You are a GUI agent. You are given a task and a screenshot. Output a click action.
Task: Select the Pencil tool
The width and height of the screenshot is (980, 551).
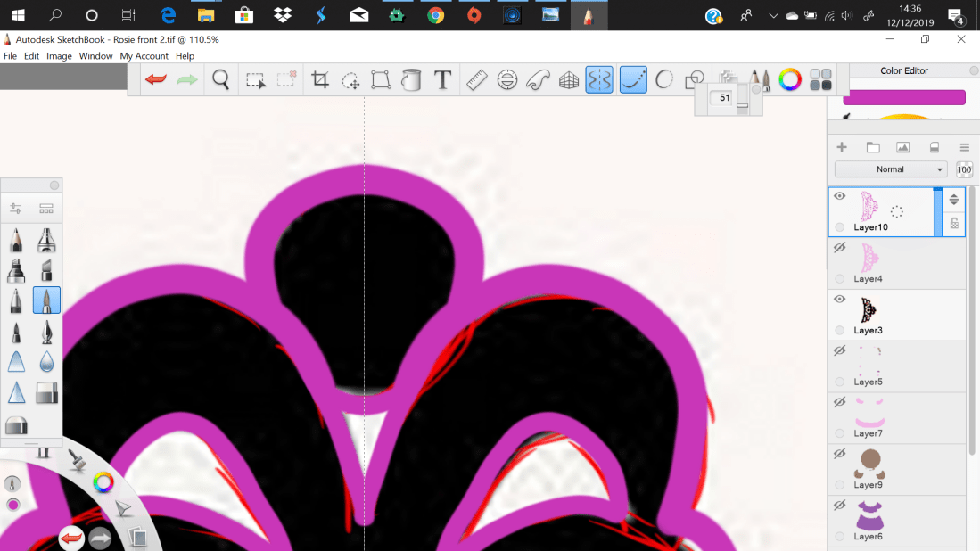click(x=15, y=239)
